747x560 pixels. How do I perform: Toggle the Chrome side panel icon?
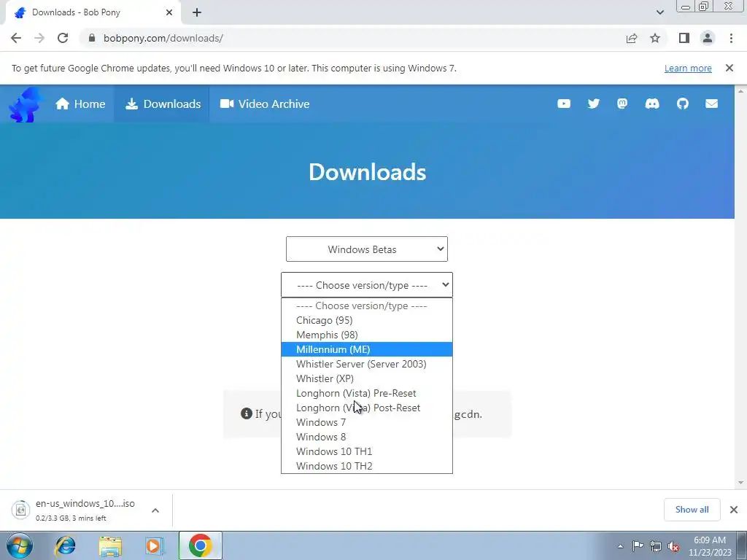pos(684,38)
